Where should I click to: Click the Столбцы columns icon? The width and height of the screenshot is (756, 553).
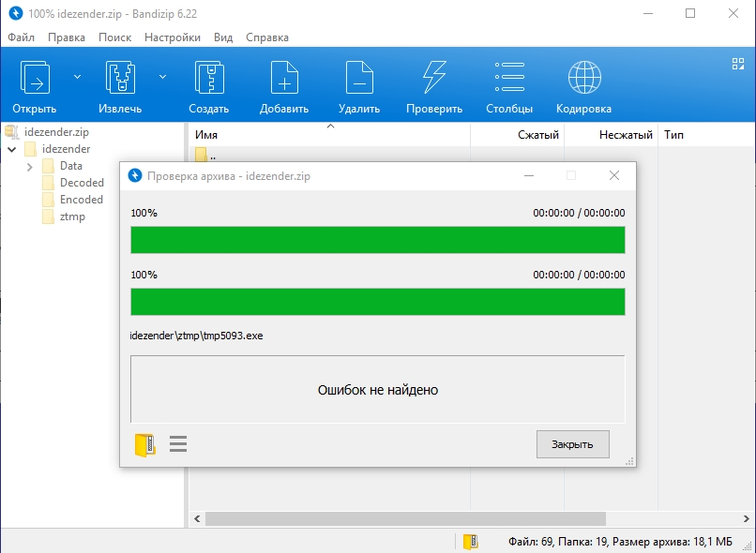click(509, 77)
